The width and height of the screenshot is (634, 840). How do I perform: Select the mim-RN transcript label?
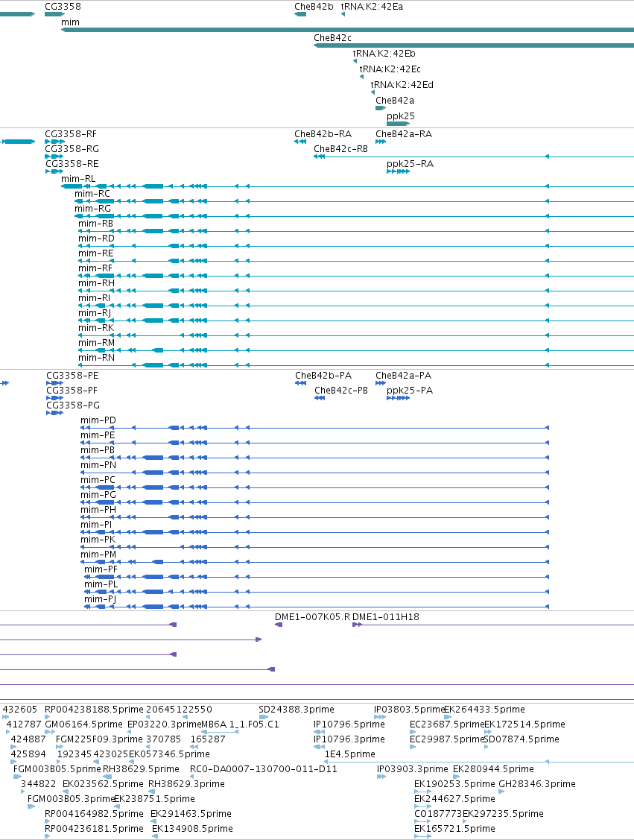[96, 357]
